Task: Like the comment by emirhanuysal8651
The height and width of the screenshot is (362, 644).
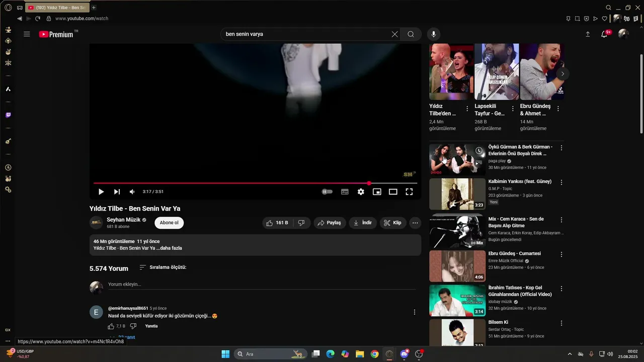Action: point(111,326)
